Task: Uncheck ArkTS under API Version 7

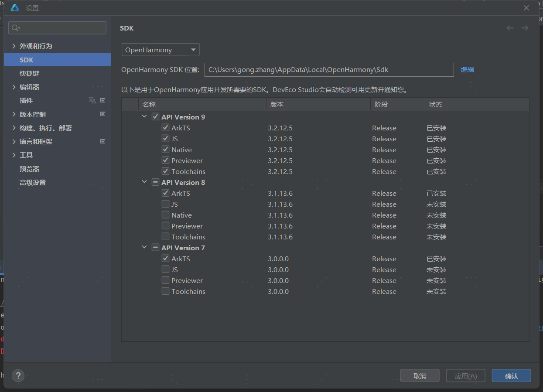Action: [x=165, y=259]
